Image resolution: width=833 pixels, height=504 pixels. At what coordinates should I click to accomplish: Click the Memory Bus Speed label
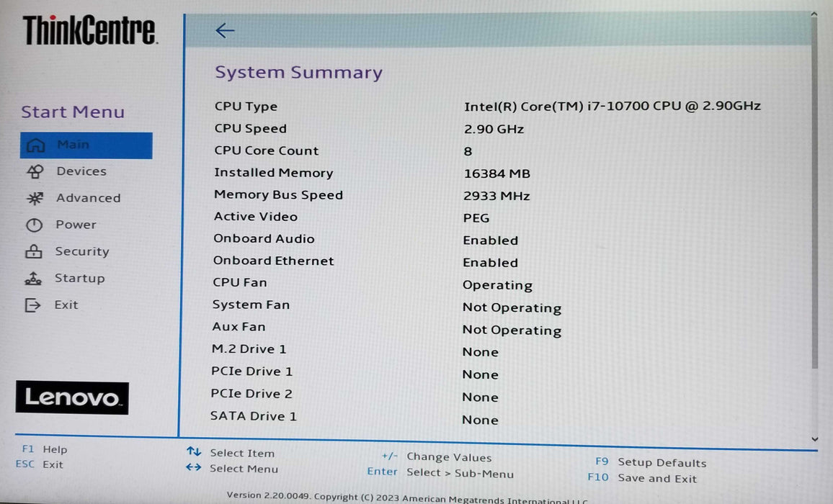278,195
